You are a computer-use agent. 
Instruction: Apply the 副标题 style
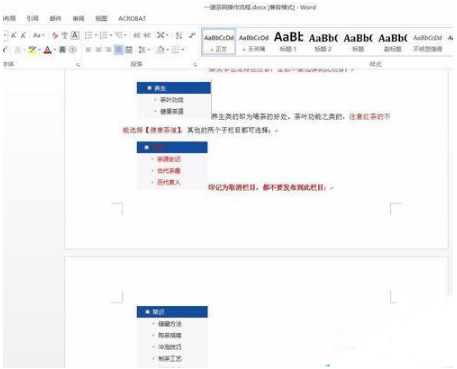point(393,42)
